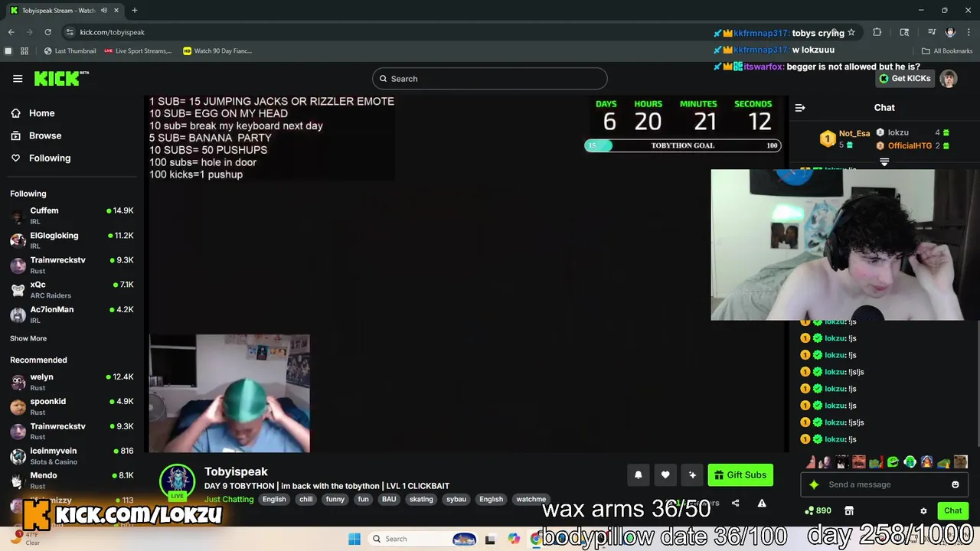This screenshot has width=980, height=551.
Task: Click Gift Subs button
Action: 740,475
